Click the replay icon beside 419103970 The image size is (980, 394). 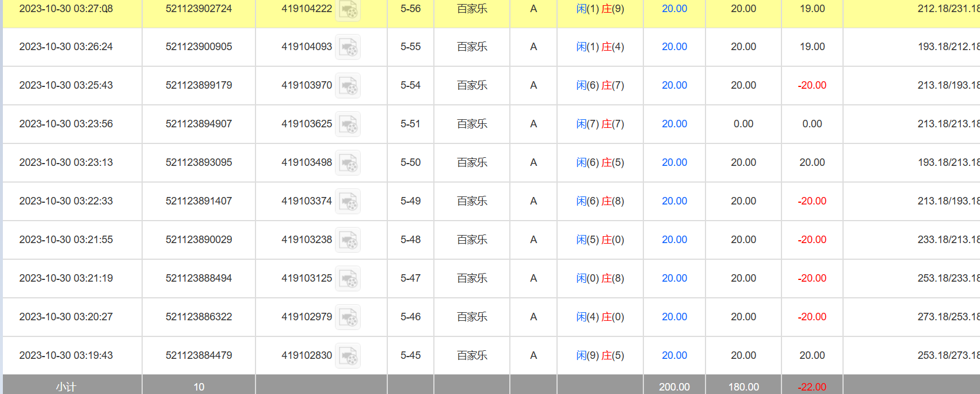348,86
